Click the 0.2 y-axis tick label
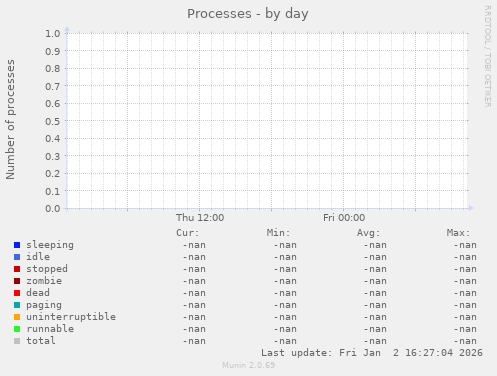 click(x=53, y=174)
